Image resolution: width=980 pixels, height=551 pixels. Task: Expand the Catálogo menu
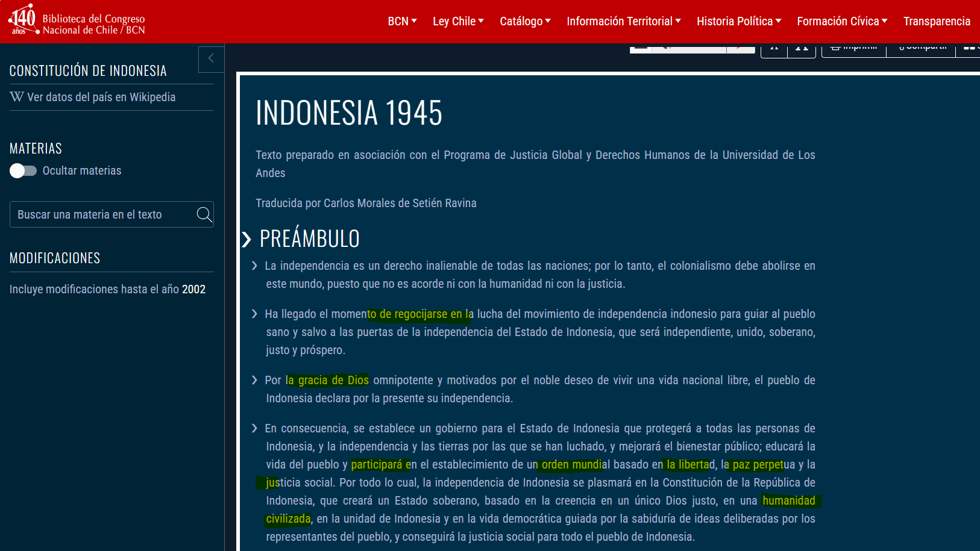coord(525,21)
